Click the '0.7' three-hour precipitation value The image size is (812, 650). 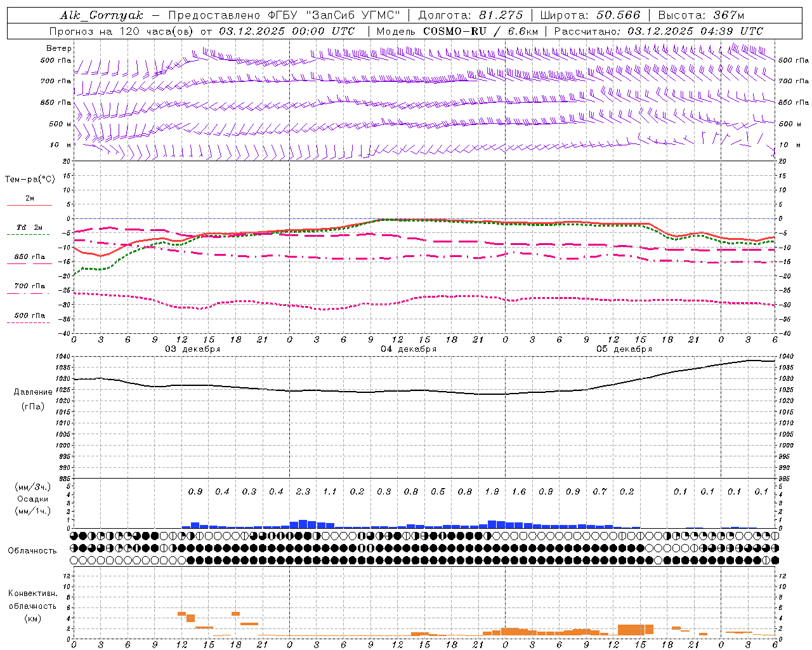click(599, 491)
